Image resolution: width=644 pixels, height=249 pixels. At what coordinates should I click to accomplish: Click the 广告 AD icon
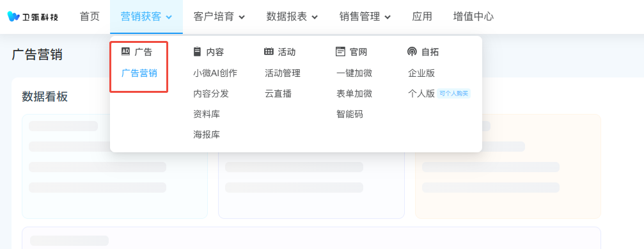click(126, 51)
